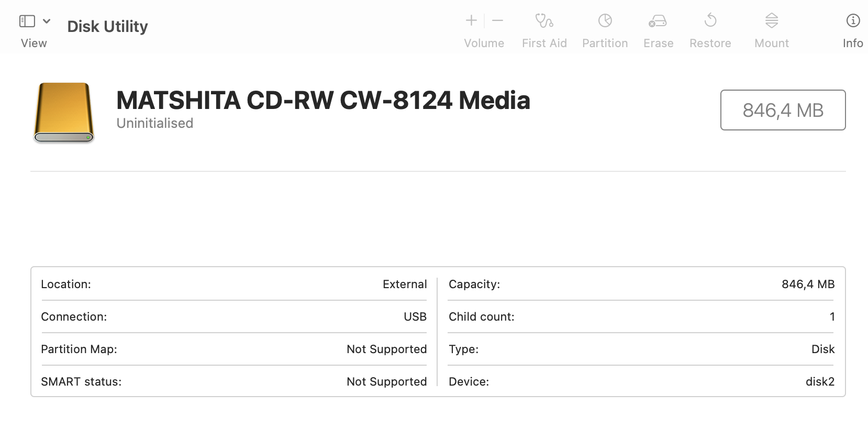Click the Partition pie chart icon
This screenshot has height=438, width=868.
coord(605,20)
